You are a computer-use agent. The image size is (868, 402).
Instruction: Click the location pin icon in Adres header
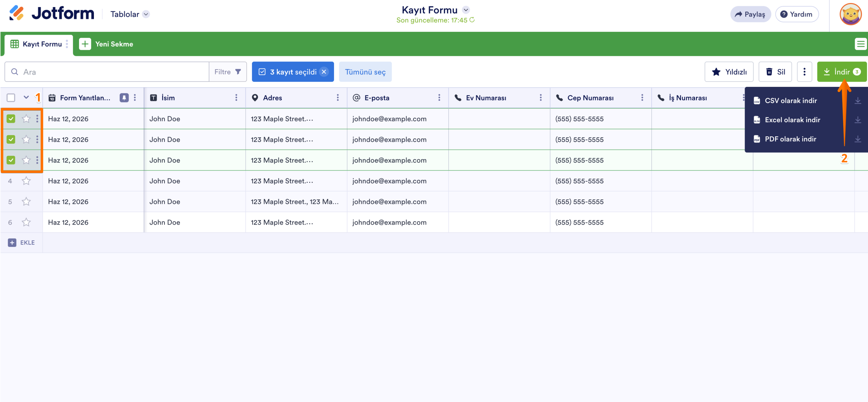tap(255, 98)
